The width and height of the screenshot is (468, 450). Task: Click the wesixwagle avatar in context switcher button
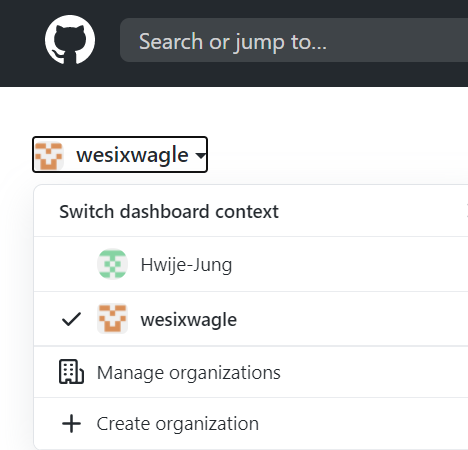pos(49,155)
